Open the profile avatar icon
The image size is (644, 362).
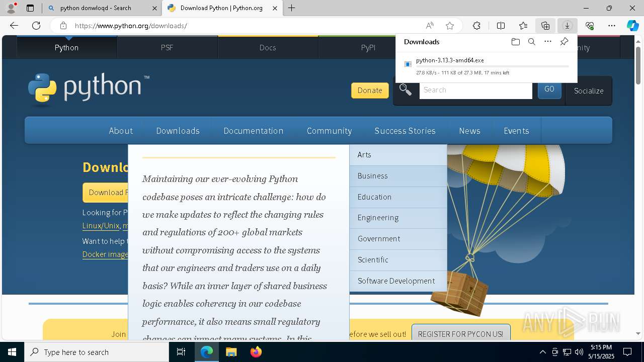pyautogui.click(x=11, y=8)
